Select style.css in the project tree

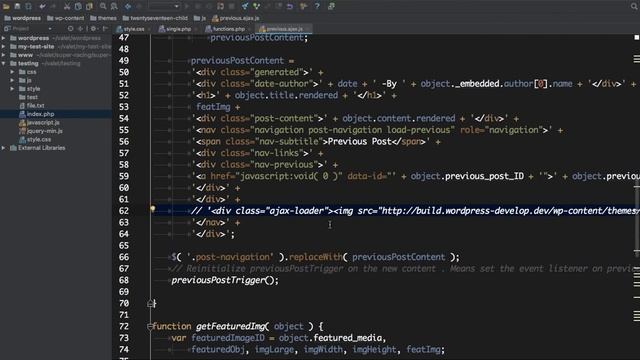point(35,139)
